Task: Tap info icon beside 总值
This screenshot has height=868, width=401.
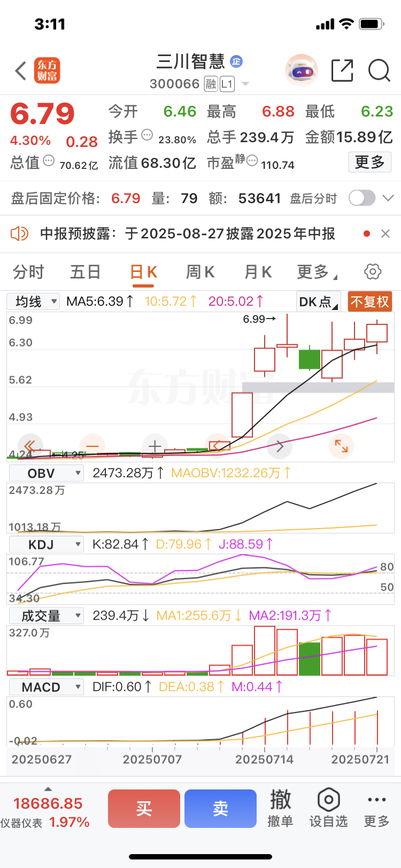Action: (x=49, y=160)
